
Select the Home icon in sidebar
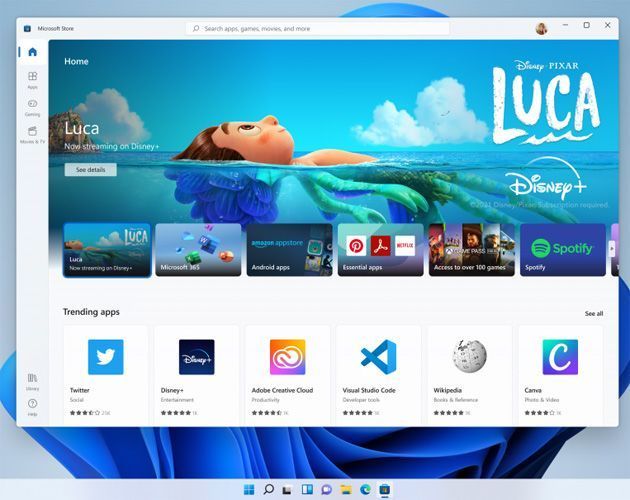click(x=32, y=52)
